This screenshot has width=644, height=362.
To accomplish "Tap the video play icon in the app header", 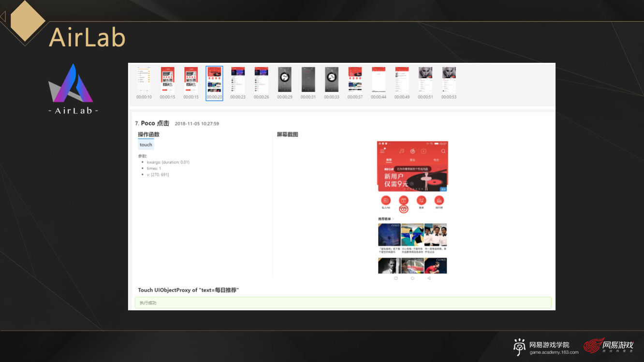I will [x=424, y=151].
